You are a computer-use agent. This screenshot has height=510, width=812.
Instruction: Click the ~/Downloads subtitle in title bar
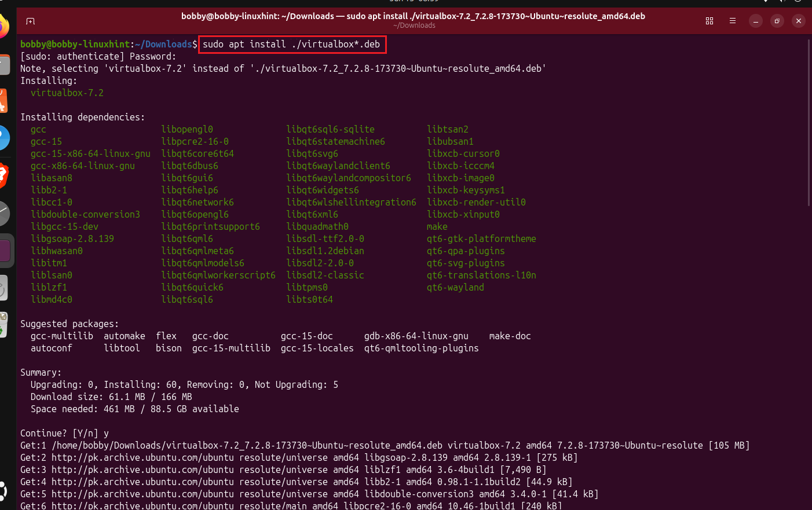pyautogui.click(x=414, y=25)
